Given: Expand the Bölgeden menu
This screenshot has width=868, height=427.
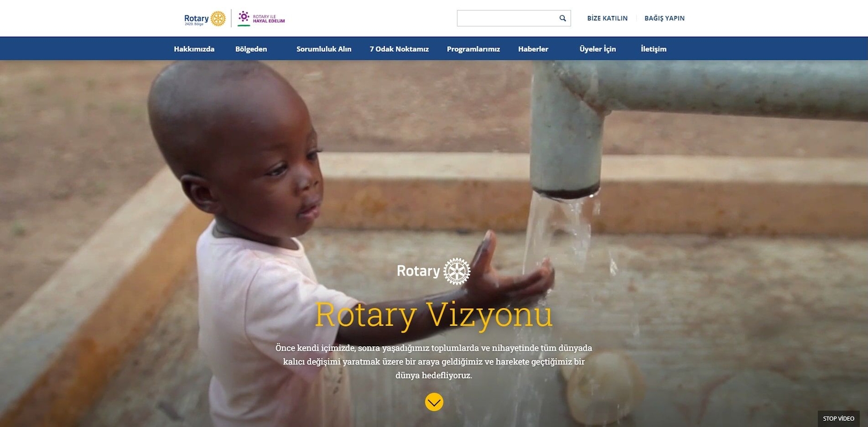Looking at the screenshot, I should coord(251,49).
